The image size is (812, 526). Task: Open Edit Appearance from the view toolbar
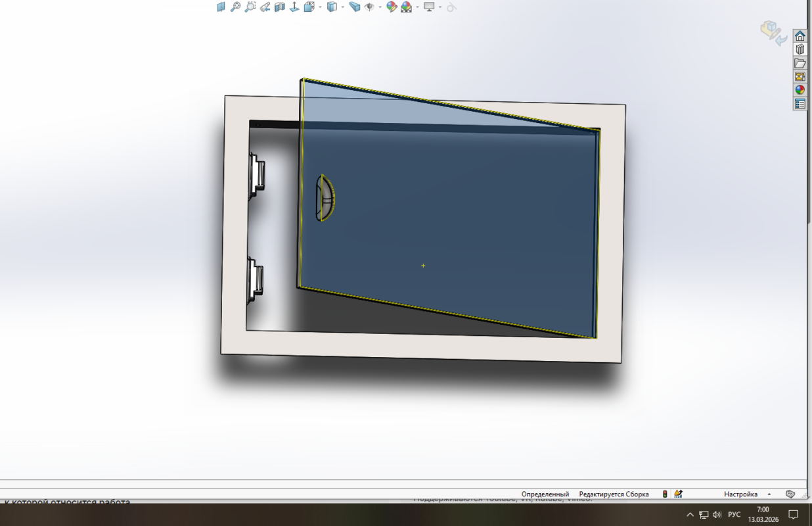pyautogui.click(x=392, y=7)
